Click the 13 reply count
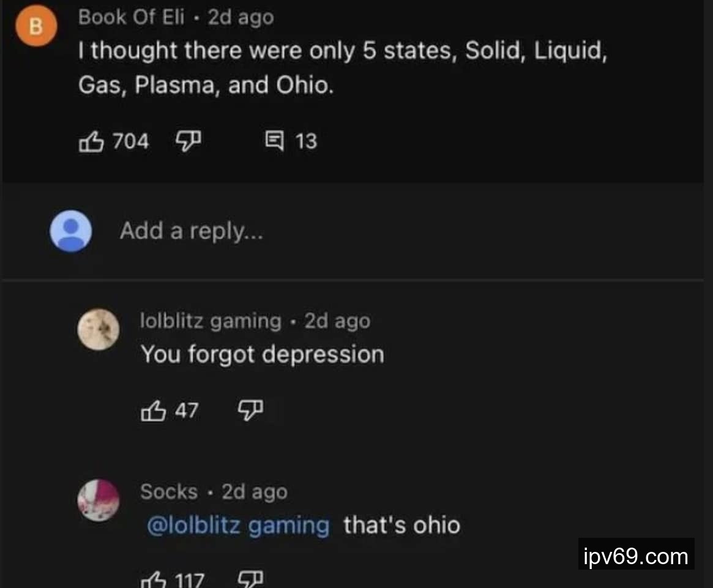This screenshot has height=588, width=713. point(306,141)
